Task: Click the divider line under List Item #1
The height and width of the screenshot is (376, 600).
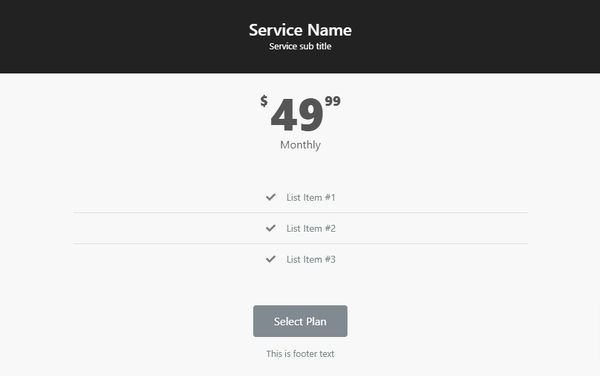Action: pos(300,212)
